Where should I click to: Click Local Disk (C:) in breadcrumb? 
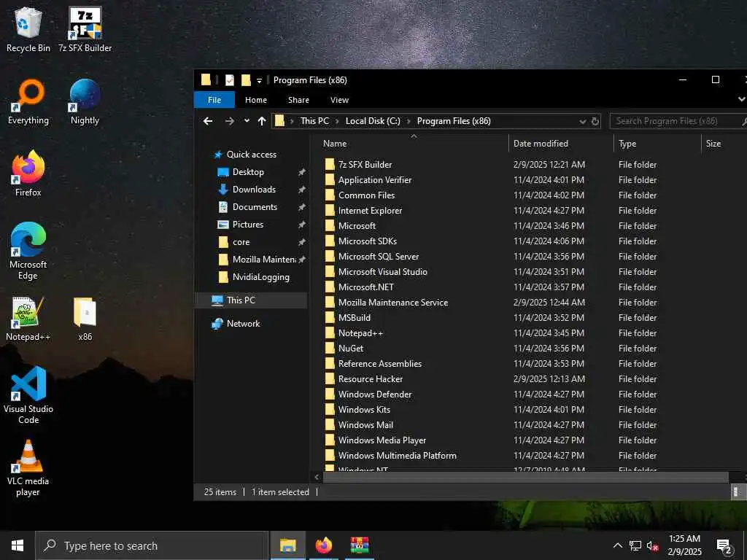(373, 121)
